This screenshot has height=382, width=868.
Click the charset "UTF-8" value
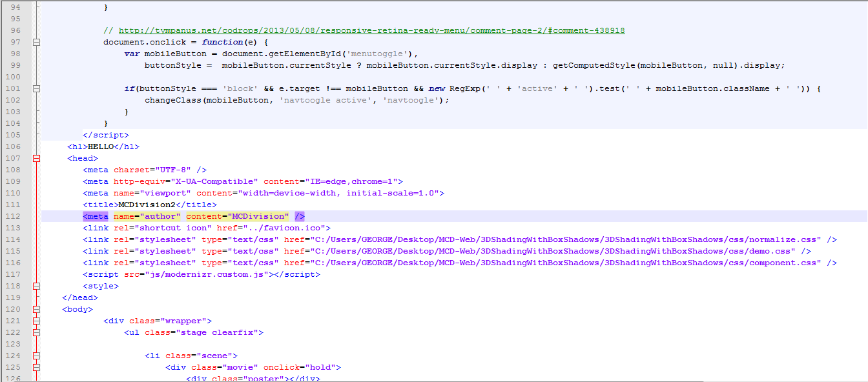pyautogui.click(x=173, y=170)
